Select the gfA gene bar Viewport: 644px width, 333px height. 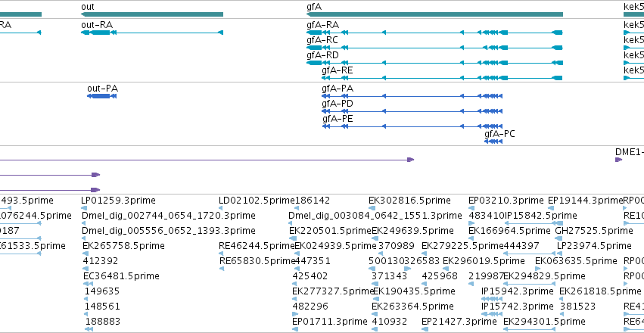[434, 14]
